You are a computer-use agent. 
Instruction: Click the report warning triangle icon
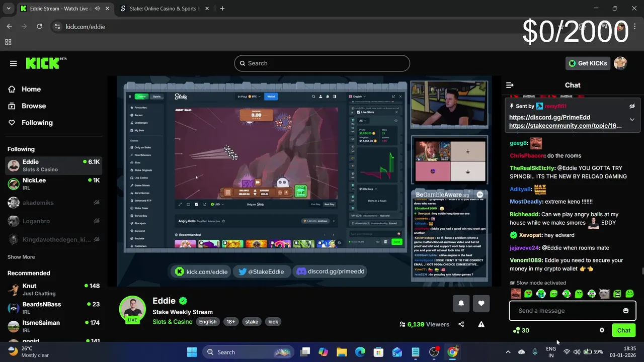(481, 324)
